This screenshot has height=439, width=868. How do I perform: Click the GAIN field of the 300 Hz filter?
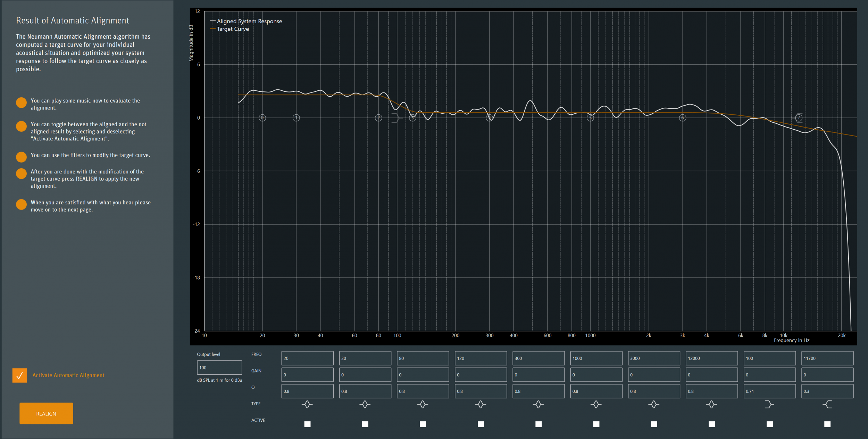pos(538,375)
